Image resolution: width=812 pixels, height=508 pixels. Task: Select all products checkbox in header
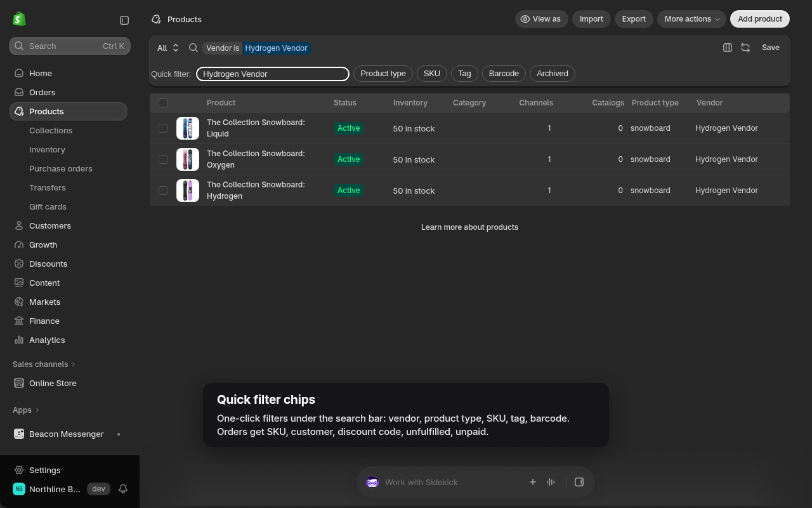(163, 103)
